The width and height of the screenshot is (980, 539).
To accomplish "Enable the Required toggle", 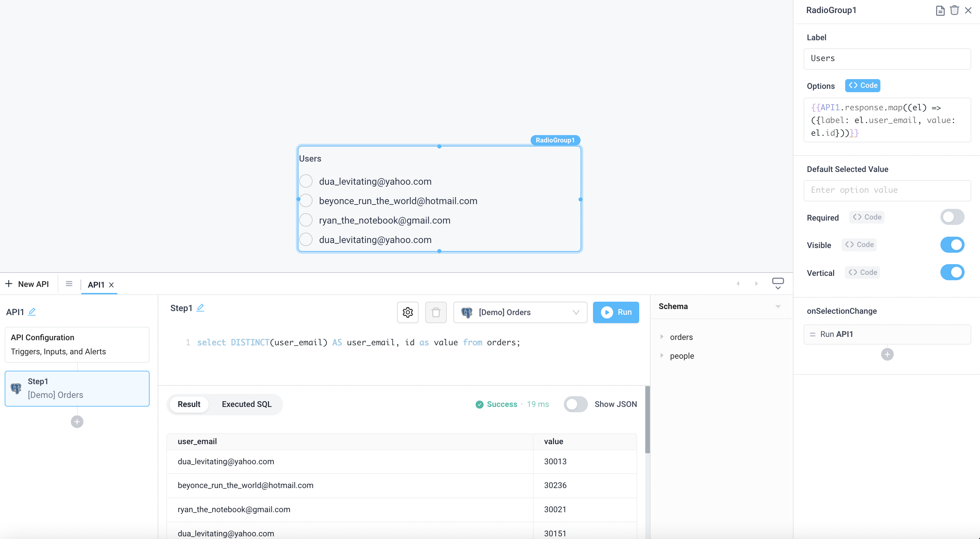I will [x=952, y=217].
